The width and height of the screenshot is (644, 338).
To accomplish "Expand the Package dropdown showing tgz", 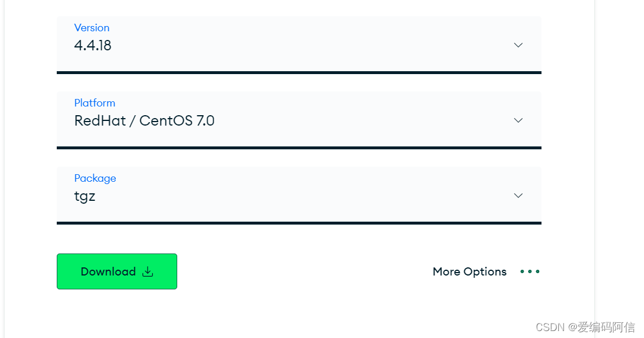I will [x=299, y=196].
